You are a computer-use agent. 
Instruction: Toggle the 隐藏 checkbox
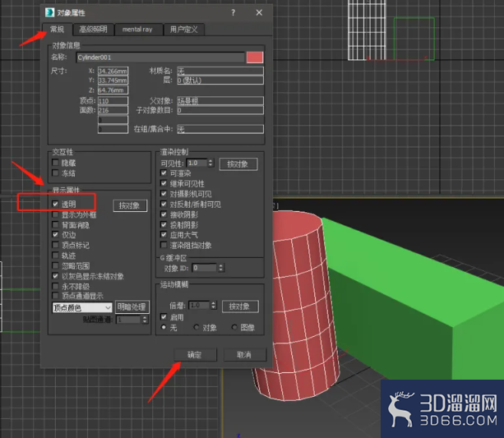tap(55, 162)
